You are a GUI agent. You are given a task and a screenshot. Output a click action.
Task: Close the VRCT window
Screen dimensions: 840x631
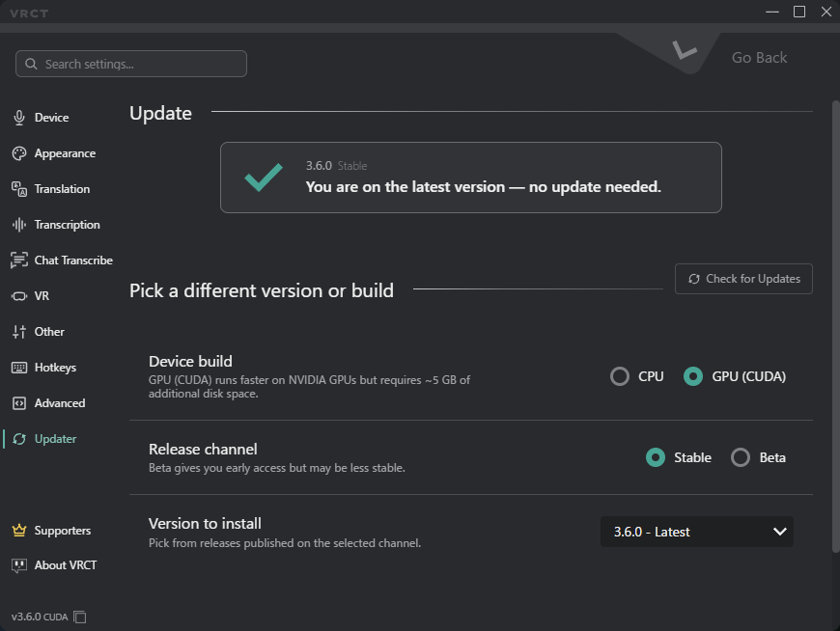coord(826,12)
